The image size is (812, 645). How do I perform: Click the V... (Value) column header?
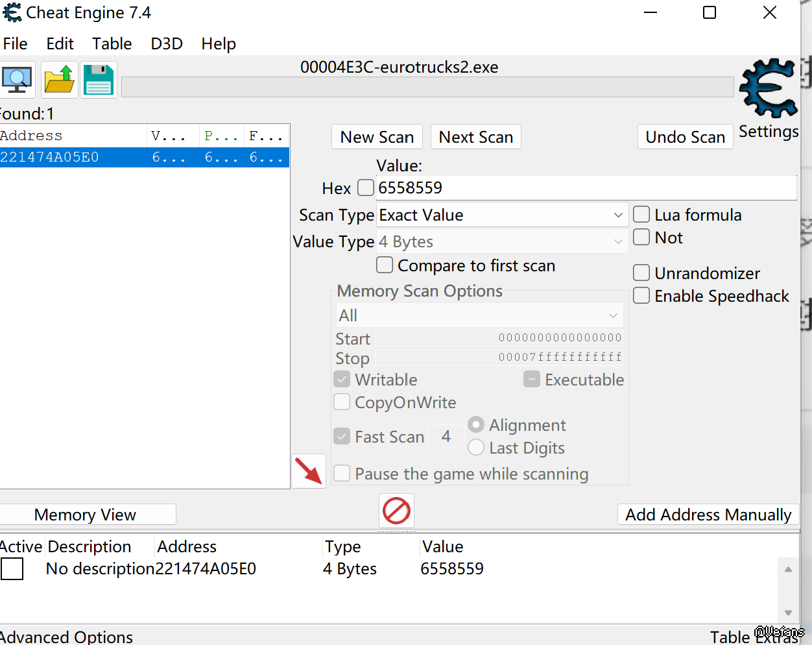(173, 136)
